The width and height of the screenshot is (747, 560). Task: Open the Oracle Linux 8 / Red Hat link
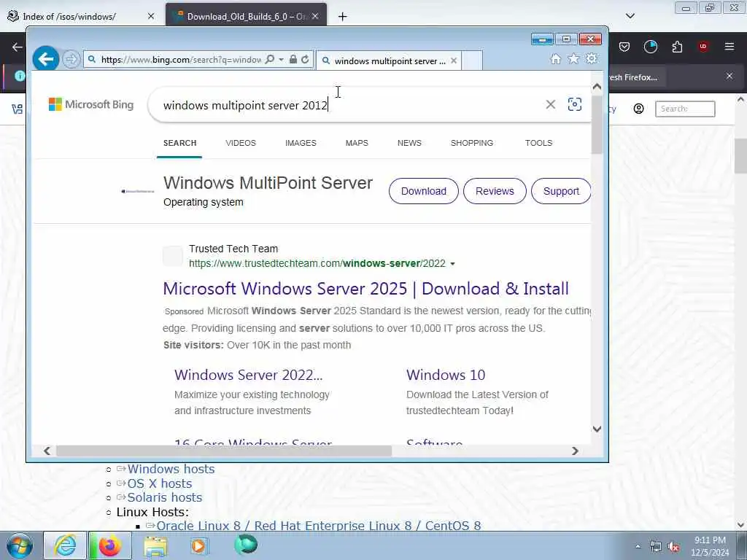point(318,526)
